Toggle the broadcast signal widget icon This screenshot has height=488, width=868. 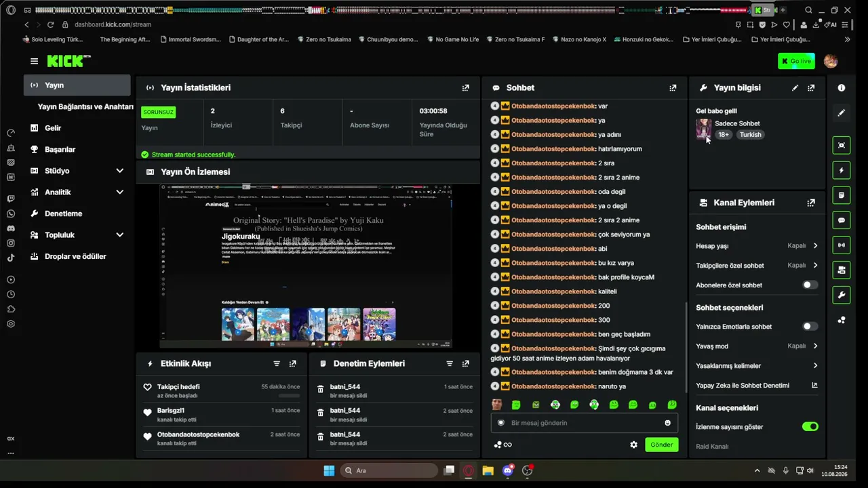[842, 245]
